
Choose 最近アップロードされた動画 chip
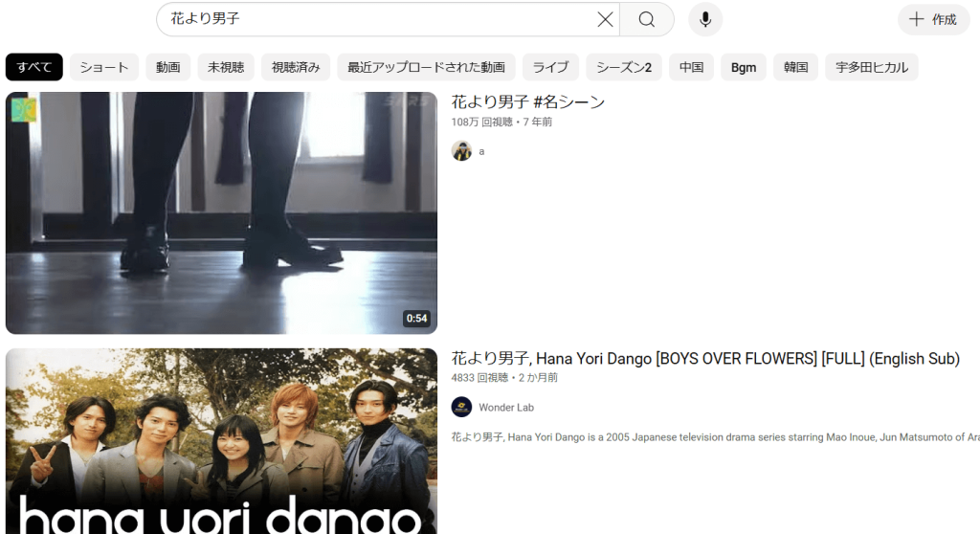(426, 67)
